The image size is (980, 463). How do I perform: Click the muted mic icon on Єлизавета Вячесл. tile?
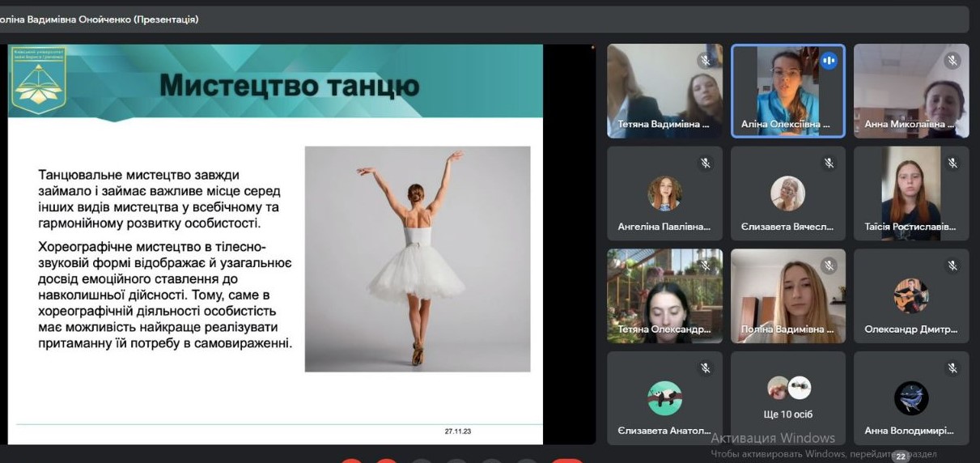[x=829, y=164]
